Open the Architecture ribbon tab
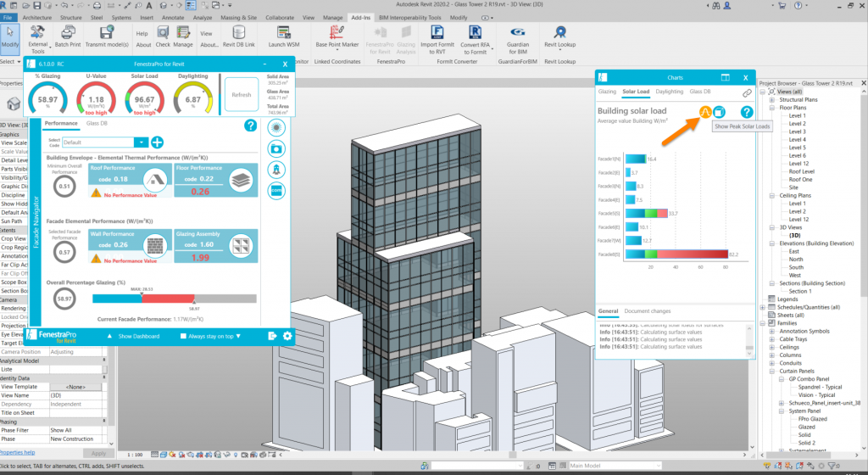This screenshot has width=868, height=475. pos(37,18)
